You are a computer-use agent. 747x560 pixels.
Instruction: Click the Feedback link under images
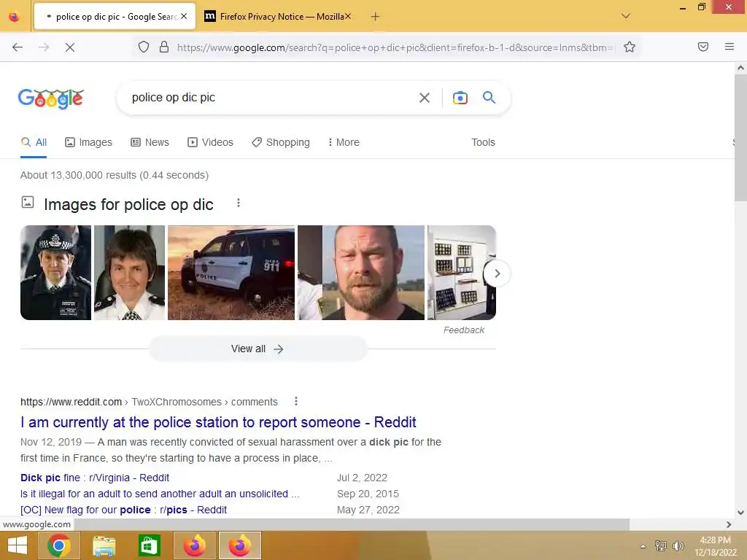[463, 330]
